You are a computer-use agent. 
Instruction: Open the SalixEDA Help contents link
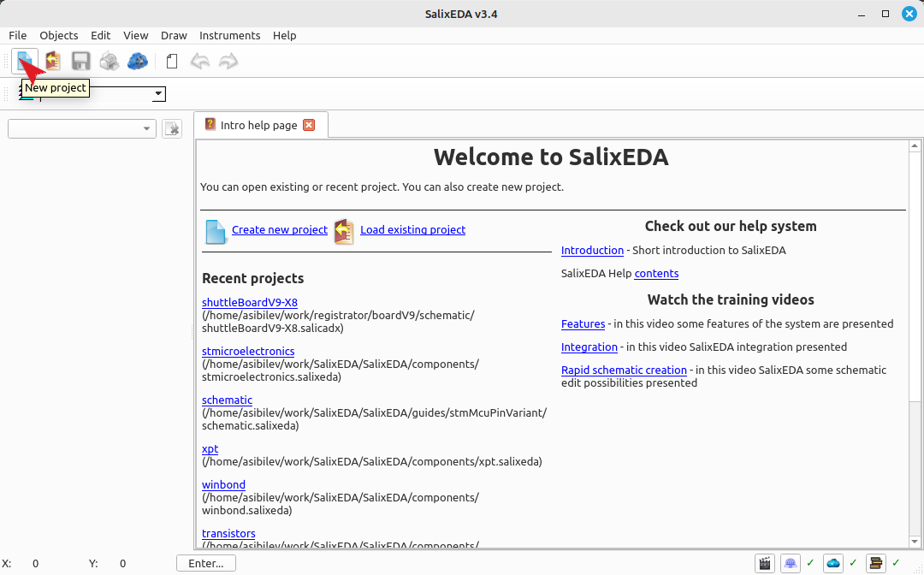(x=656, y=273)
